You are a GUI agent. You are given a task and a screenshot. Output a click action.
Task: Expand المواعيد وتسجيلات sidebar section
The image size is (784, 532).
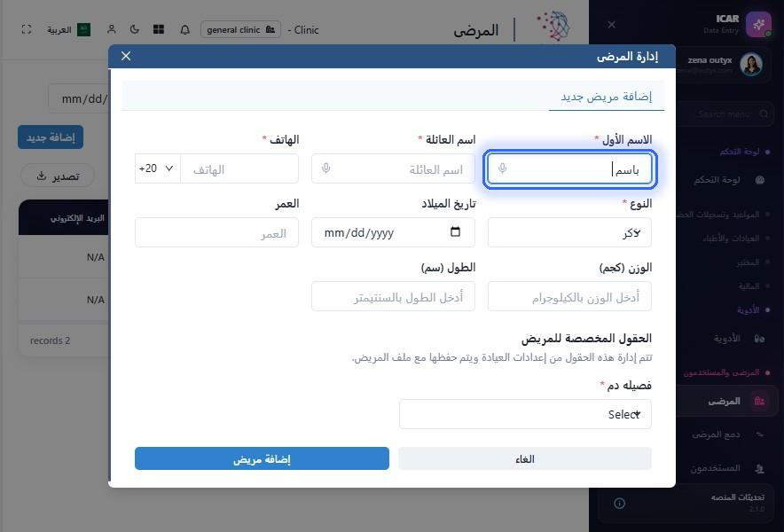(x=723, y=214)
